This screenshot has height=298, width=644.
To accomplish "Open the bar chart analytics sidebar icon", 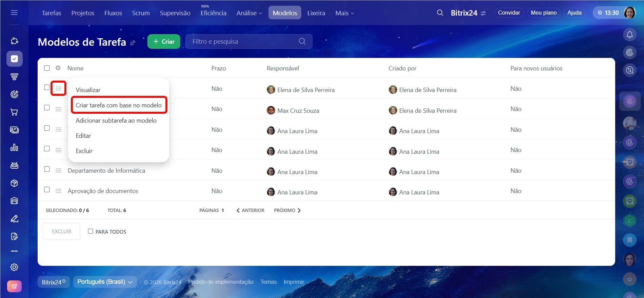I will tap(14, 148).
